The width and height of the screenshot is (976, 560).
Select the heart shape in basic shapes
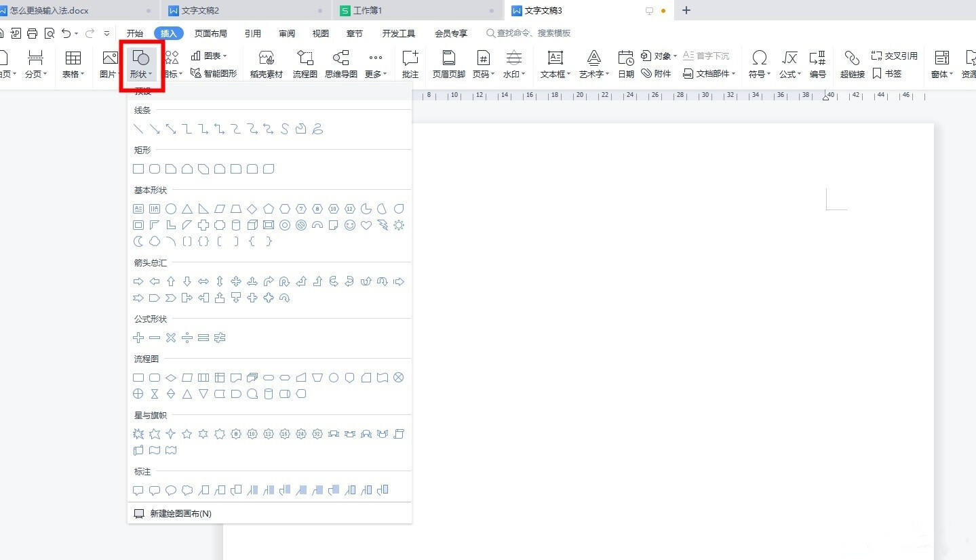[x=366, y=225]
